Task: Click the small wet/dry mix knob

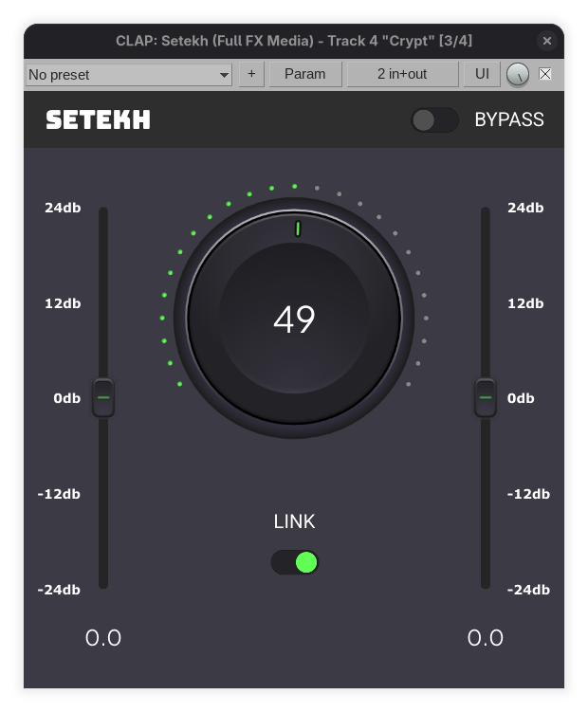Action: coord(518,75)
